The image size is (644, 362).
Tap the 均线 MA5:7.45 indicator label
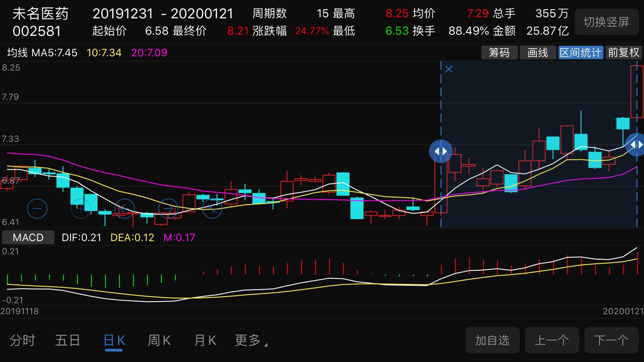(42, 52)
